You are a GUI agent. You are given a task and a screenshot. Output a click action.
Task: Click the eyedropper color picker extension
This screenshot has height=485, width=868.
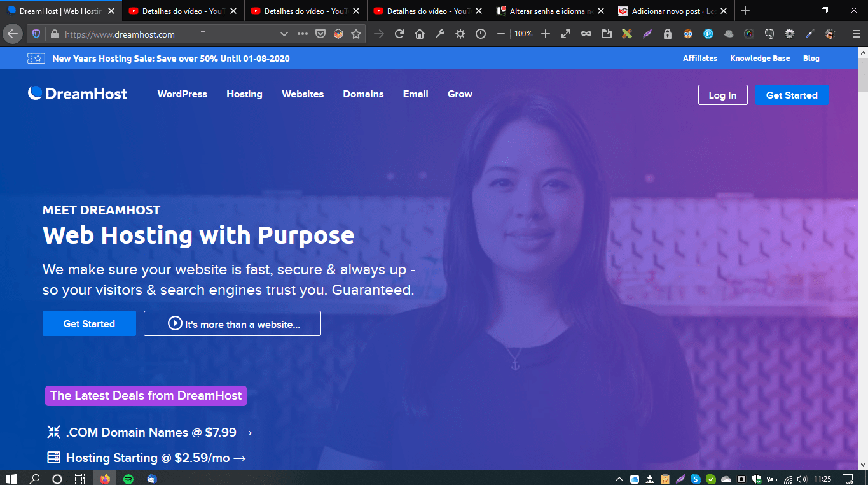tap(810, 34)
